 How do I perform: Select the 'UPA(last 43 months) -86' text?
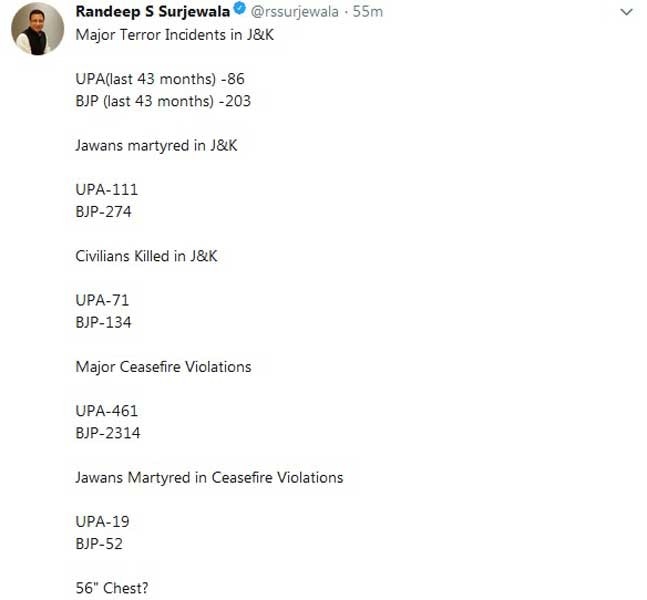coord(160,79)
